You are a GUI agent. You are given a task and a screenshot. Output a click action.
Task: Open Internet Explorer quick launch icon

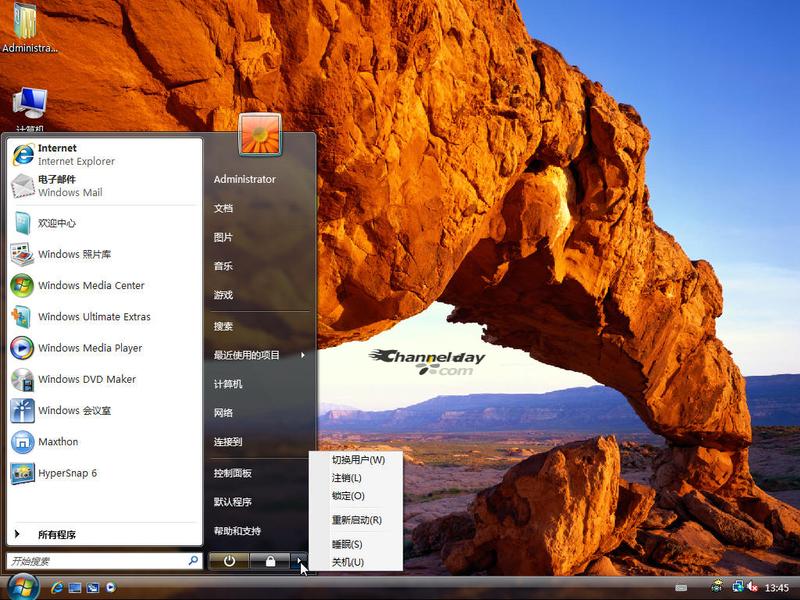[x=57, y=587]
